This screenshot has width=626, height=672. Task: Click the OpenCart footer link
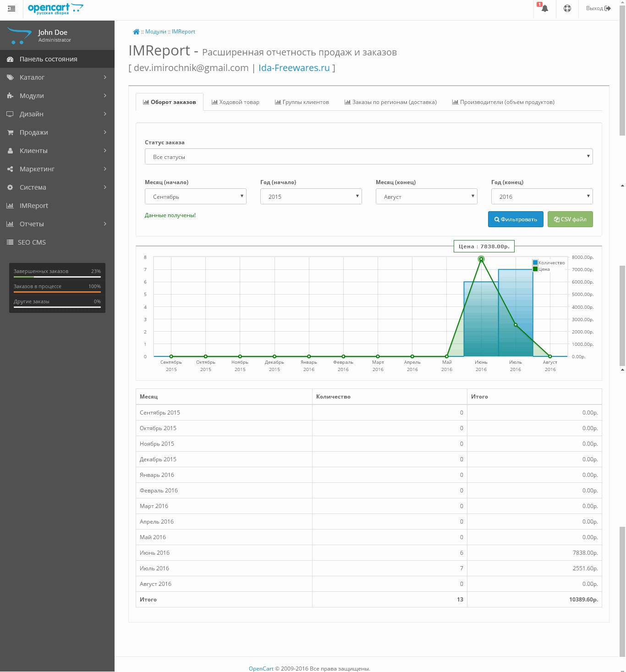[261, 668]
